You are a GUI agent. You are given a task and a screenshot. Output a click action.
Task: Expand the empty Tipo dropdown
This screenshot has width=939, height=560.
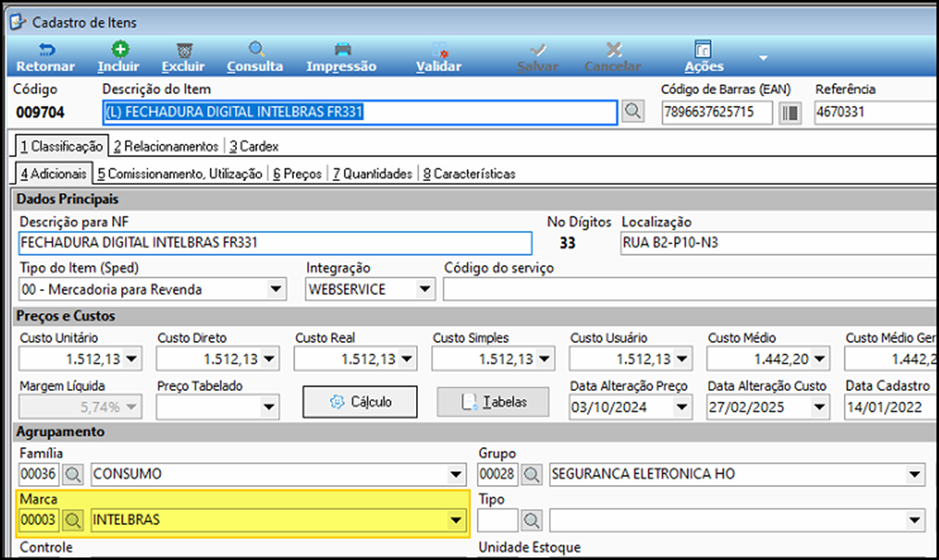915,520
